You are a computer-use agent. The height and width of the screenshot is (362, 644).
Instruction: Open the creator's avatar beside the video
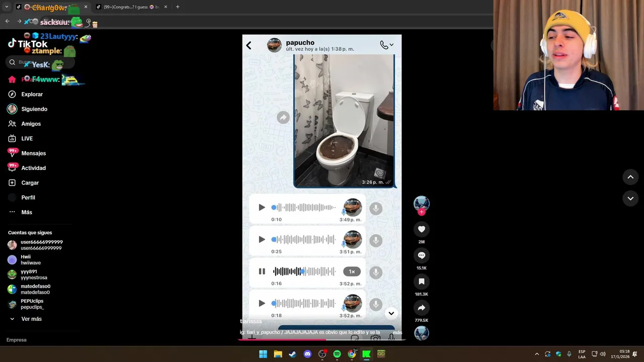[422, 203]
